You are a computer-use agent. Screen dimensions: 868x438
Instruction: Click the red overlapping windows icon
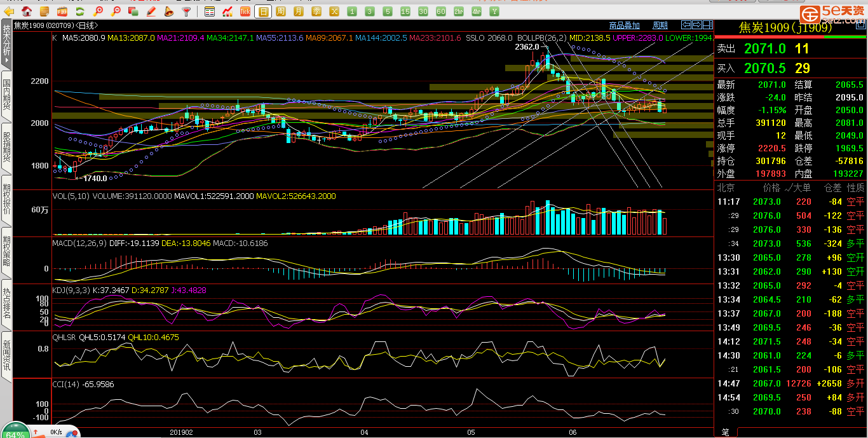(x=133, y=11)
